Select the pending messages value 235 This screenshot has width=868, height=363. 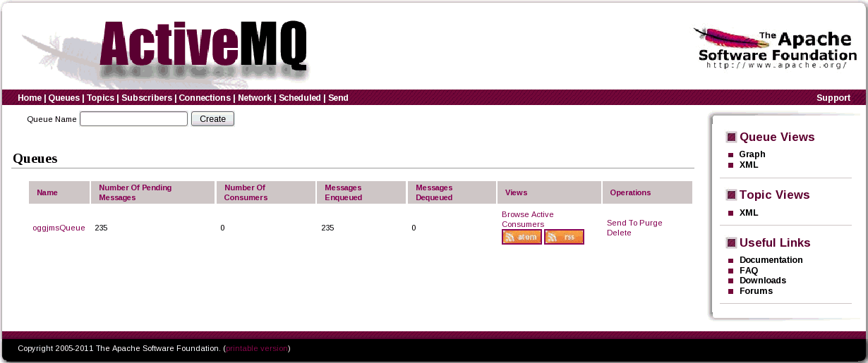101,228
